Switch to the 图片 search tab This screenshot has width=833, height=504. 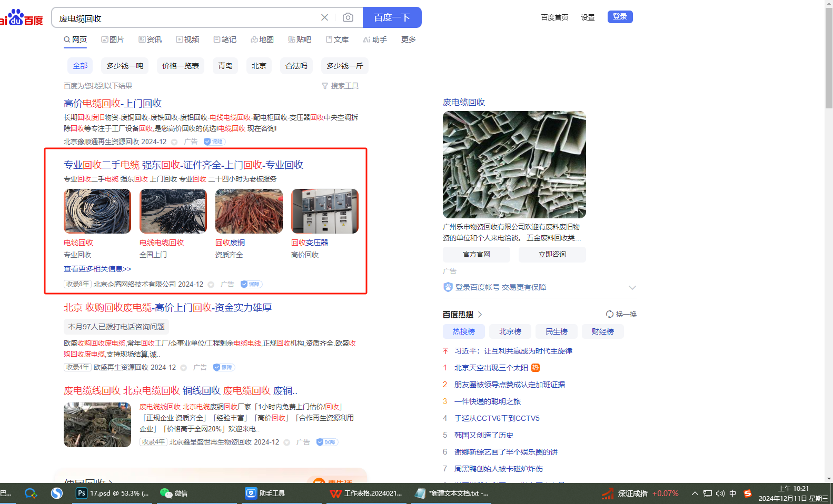point(113,39)
